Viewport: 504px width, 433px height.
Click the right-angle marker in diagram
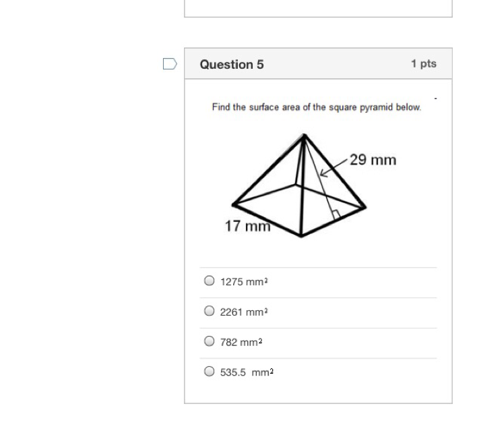coord(336,214)
